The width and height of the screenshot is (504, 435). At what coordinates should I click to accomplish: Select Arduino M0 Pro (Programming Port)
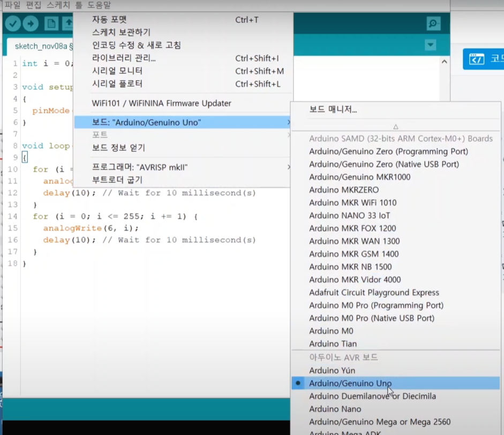(x=396, y=306)
